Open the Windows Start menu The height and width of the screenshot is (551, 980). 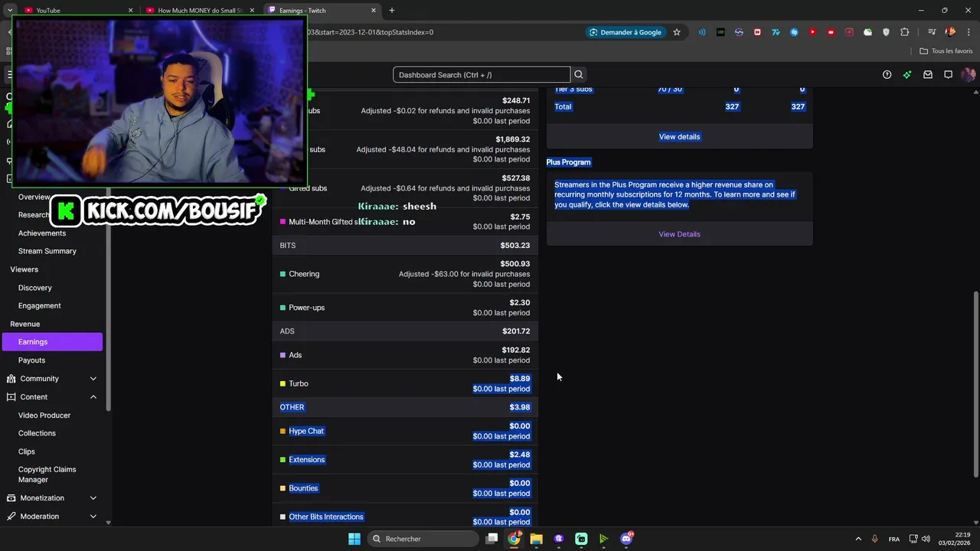354,539
